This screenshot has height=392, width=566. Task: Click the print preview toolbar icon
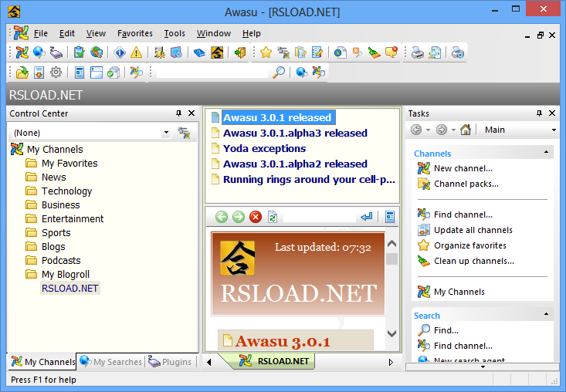(435, 52)
